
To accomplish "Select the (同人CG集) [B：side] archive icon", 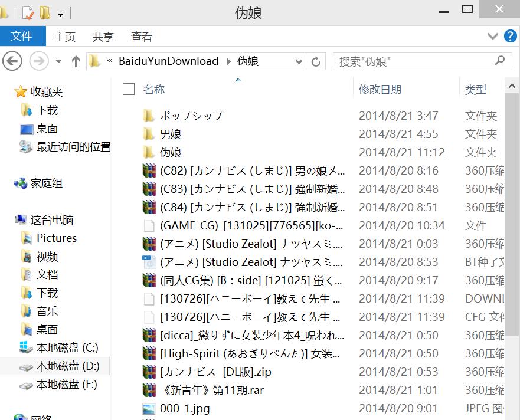I will [149, 280].
